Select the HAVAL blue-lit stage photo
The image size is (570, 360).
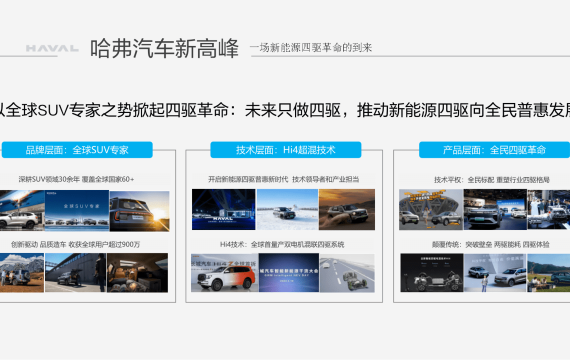click(224, 209)
